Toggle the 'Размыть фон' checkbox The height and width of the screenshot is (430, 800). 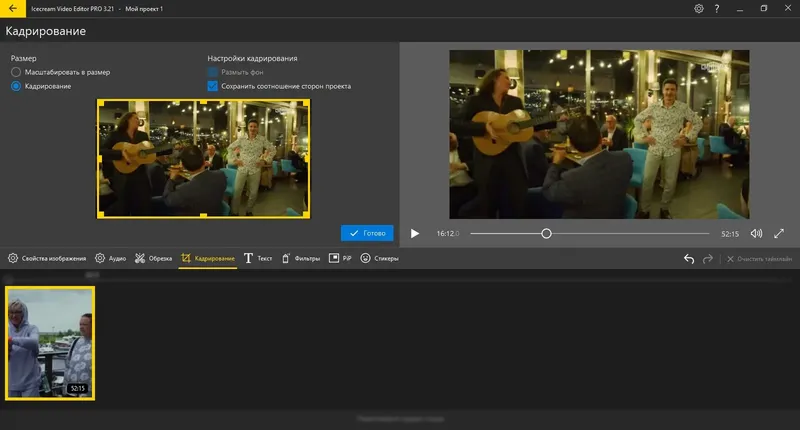[213, 72]
